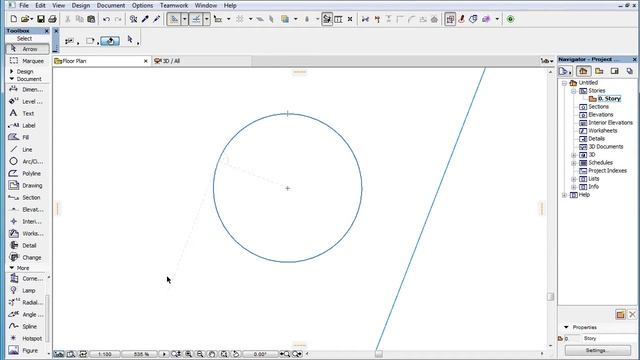The image size is (640, 360).
Task: Open the Guide Lines dropdown arrow
Action: coord(184,19)
